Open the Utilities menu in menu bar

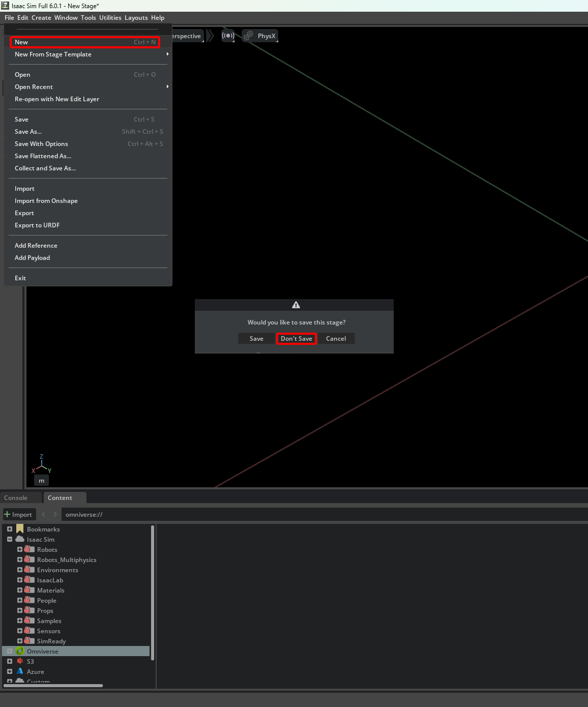tap(110, 17)
